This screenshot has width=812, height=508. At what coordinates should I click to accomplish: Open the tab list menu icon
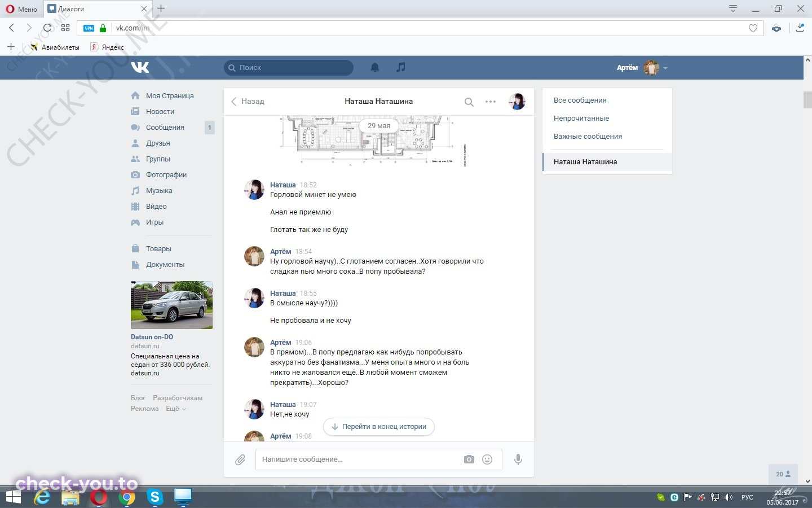click(733, 8)
